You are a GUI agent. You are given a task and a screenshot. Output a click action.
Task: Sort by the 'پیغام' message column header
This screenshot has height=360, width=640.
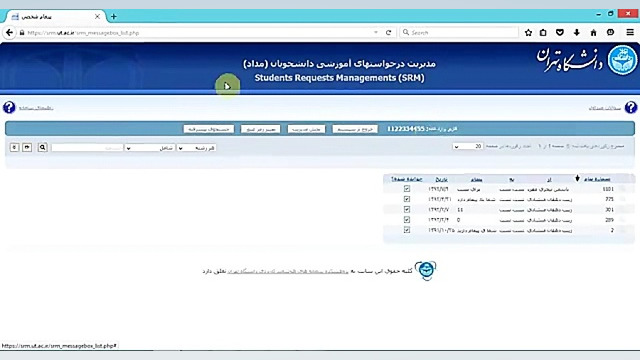click(476, 180)
